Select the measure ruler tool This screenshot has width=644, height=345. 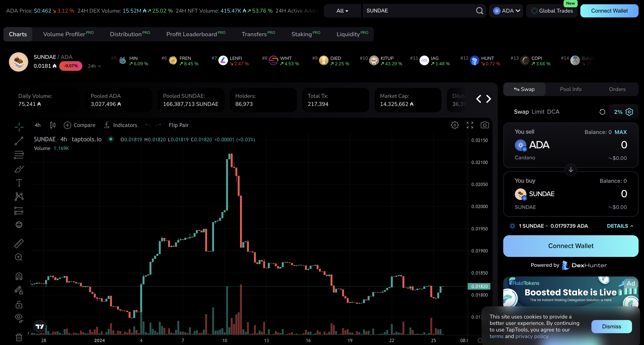pyautogui.click(x=19, y=243)
